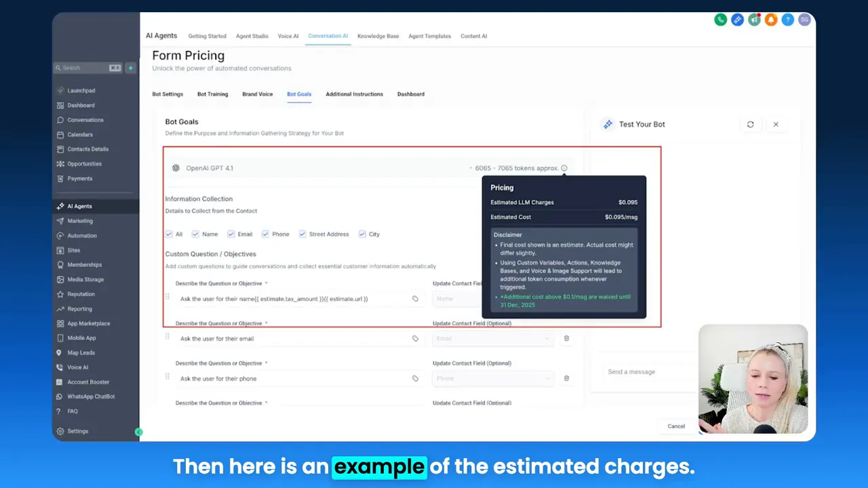868x488 pixels.
Task: Open Agent Studio tab
Action: (x=252, y=36)
